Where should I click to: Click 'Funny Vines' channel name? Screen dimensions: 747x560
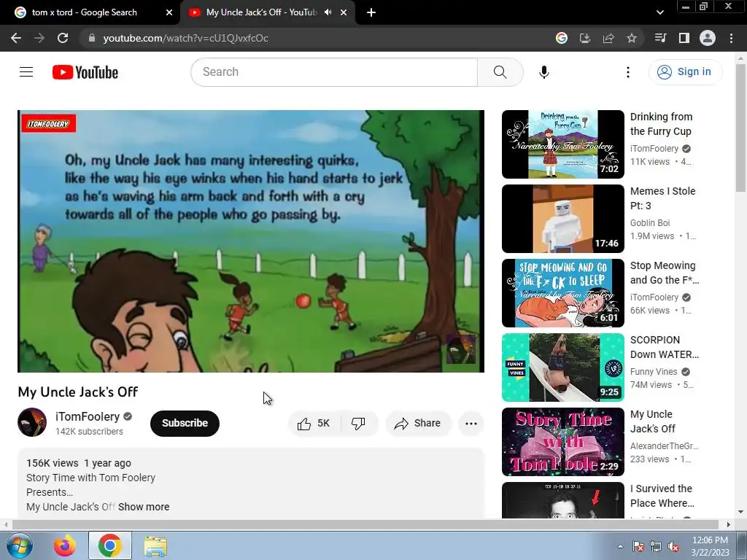tap(654, 372)
